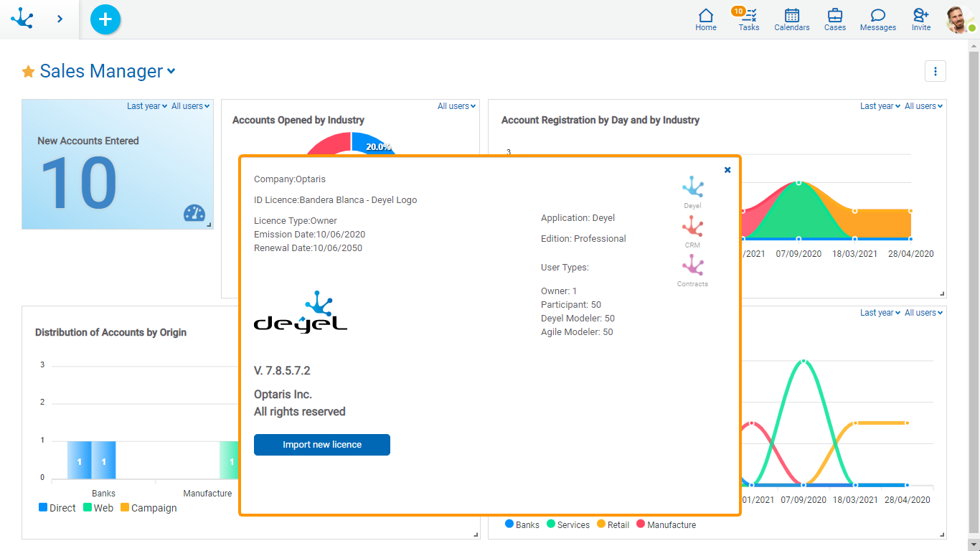Open All users filter on Accounts Opened by Industry
The width and height of the screenshot is (980, 551).
(457, 106)
